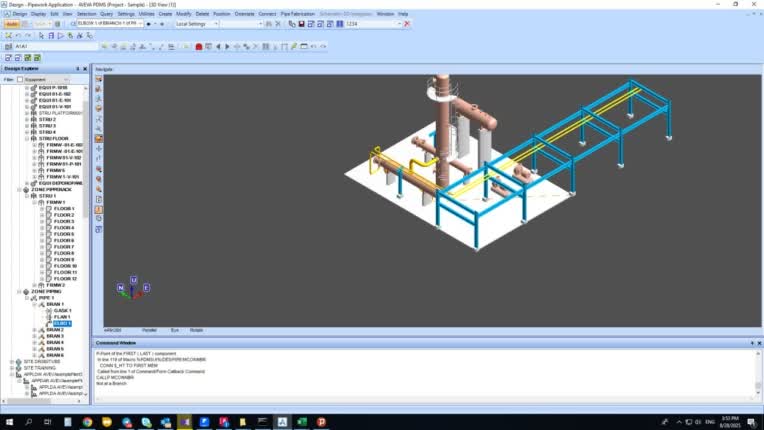This screenshot has width=764, height=430.
Task: Select GASK 1 in the tree
Action: [62, 311]
